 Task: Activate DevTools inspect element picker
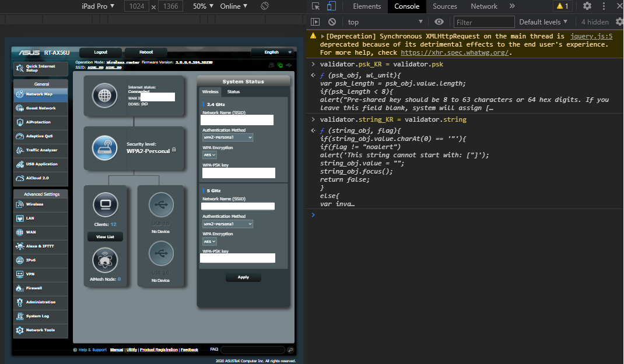315,6
